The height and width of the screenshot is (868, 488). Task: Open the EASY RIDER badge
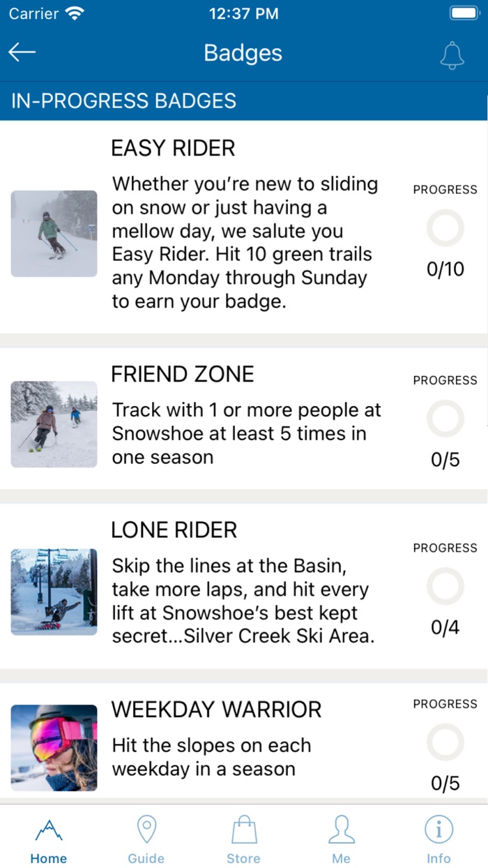coord(172,148)
